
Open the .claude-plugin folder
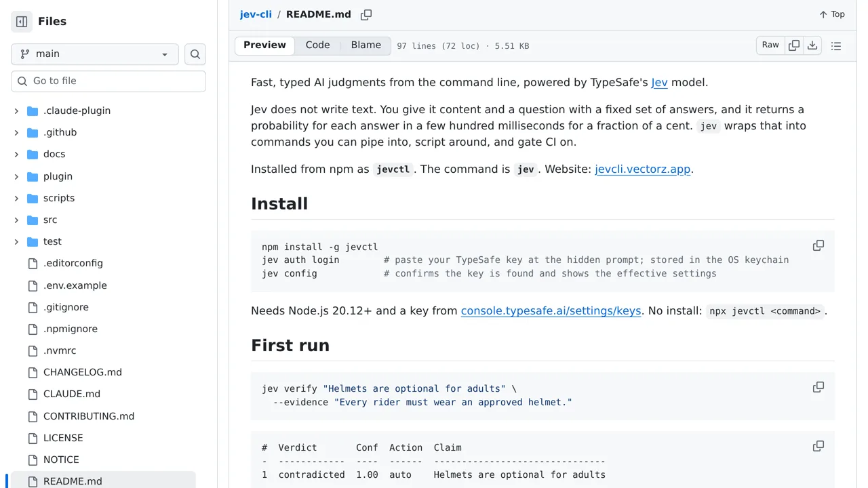pos(77,110)
